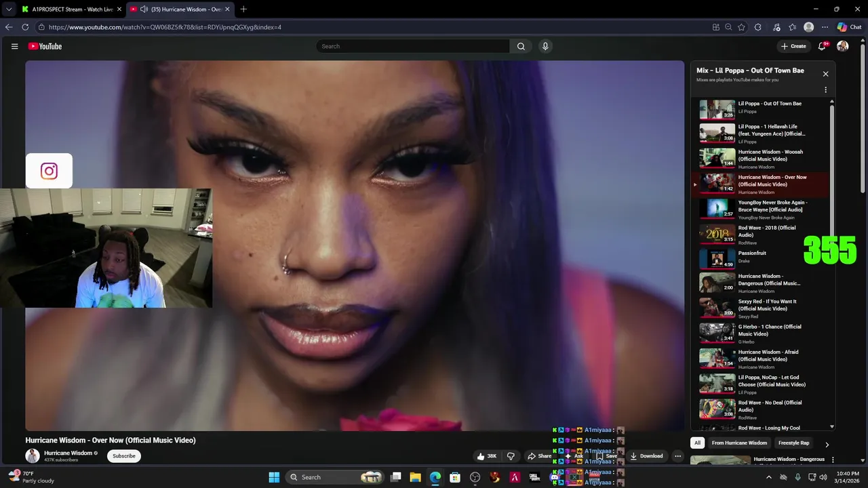Open a new browser tab
Image resolution: width=868 pixels, height=488 pixels.
click(x=243, y=9)
